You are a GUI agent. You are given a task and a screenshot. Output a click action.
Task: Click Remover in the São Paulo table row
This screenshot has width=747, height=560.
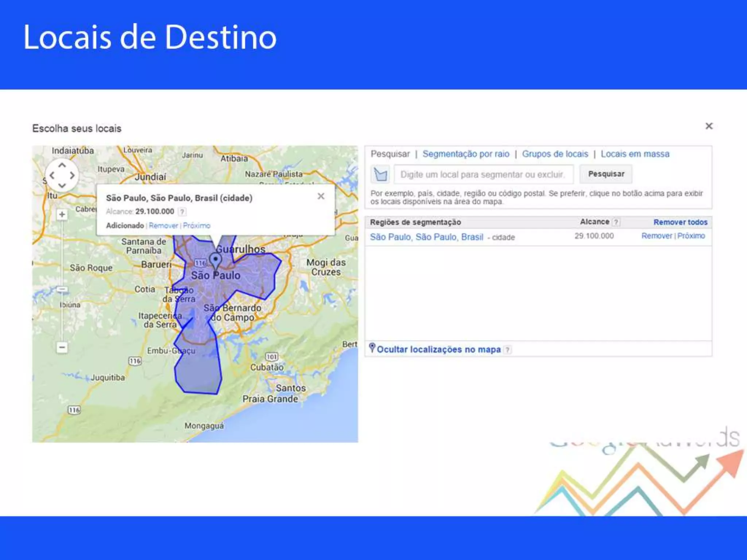[657, 236]
